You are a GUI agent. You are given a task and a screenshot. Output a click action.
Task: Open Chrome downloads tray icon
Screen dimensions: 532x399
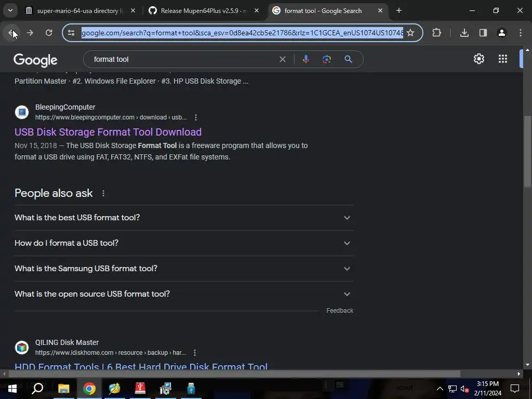464,33
